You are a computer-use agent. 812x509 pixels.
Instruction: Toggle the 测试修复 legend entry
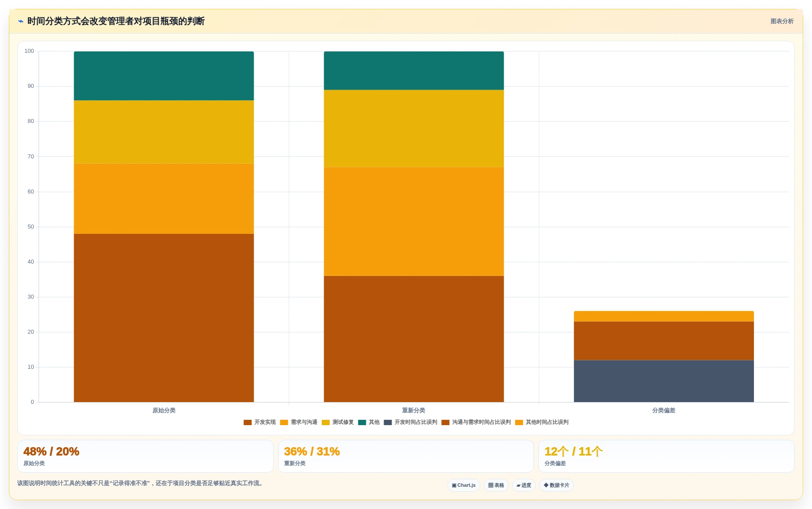[337, 422]
